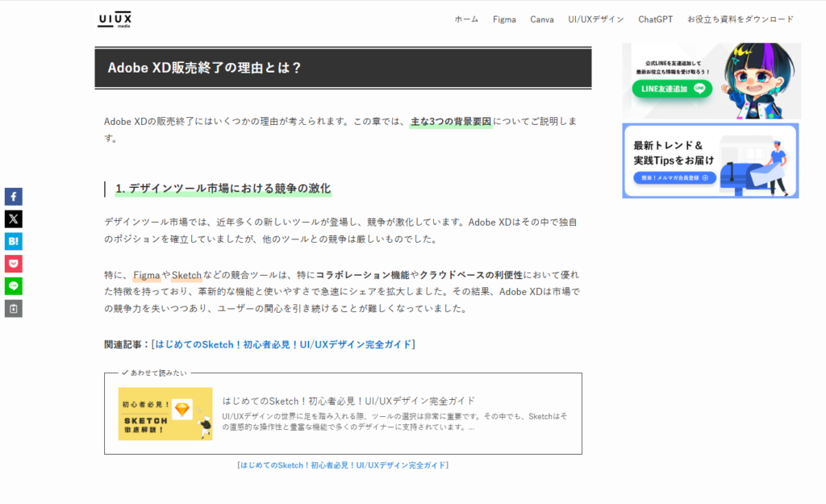The width and height of the screenshot is (826, 504).
Task: Open Figma in the top navigation
Action: (504, 19)
